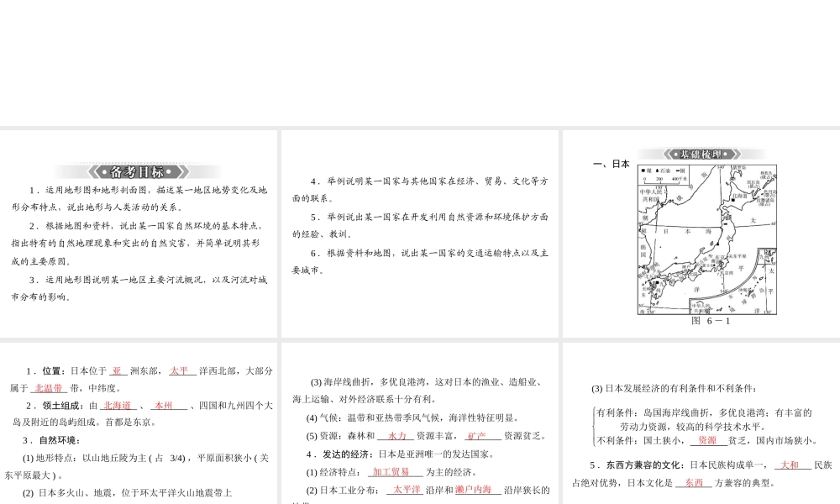Select the red answer 北温带
Screen dimensions: 840x504
pyautogui.click(x=49, y=388)
